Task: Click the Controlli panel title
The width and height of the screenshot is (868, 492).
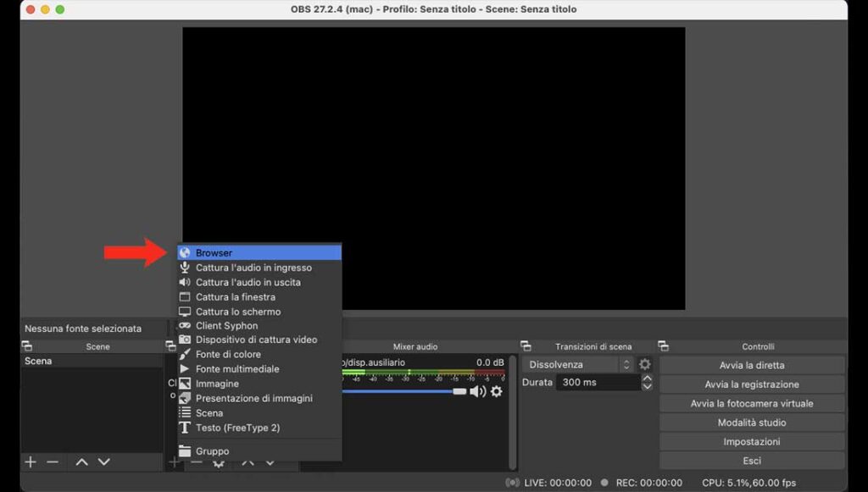Action: [758, 346]
